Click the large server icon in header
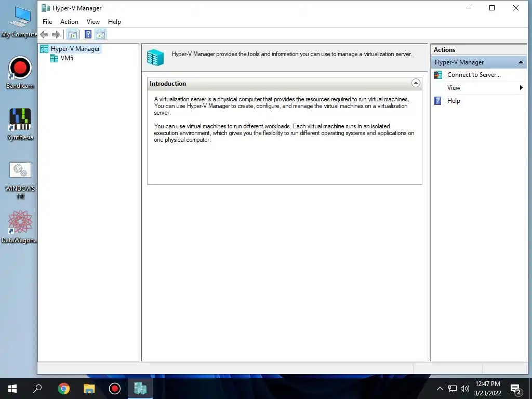532x399 pixels. click(155, 57)
